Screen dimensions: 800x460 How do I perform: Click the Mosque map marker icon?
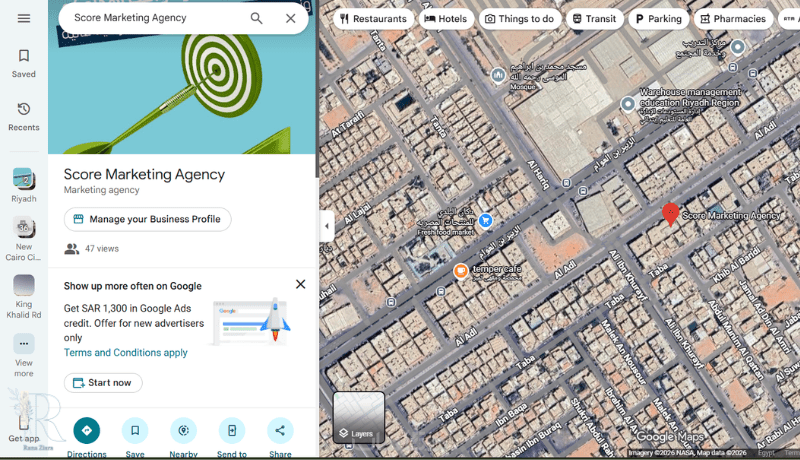point(498,75)
